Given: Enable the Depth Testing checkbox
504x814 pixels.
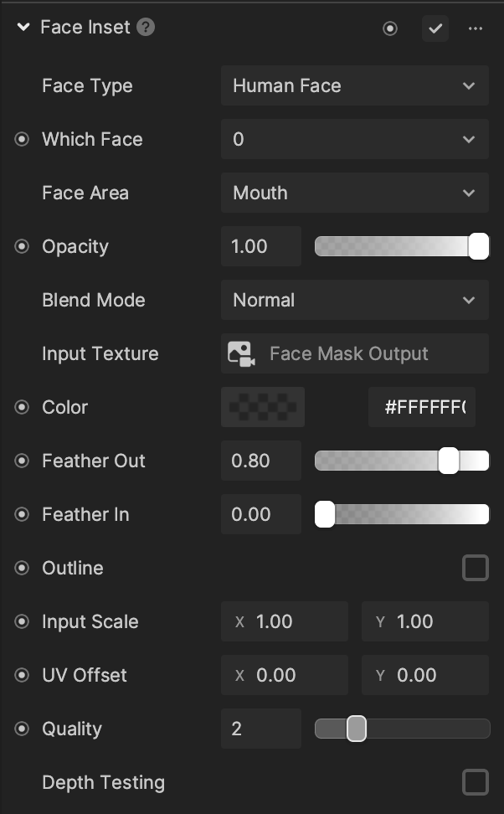Looking at the screenshot, I should click(476, 782).
